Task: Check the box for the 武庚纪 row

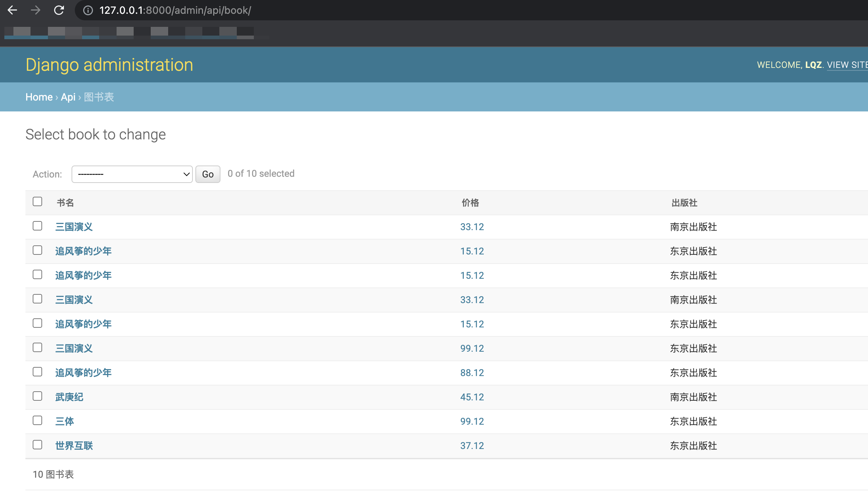Action: pos(37,396)
